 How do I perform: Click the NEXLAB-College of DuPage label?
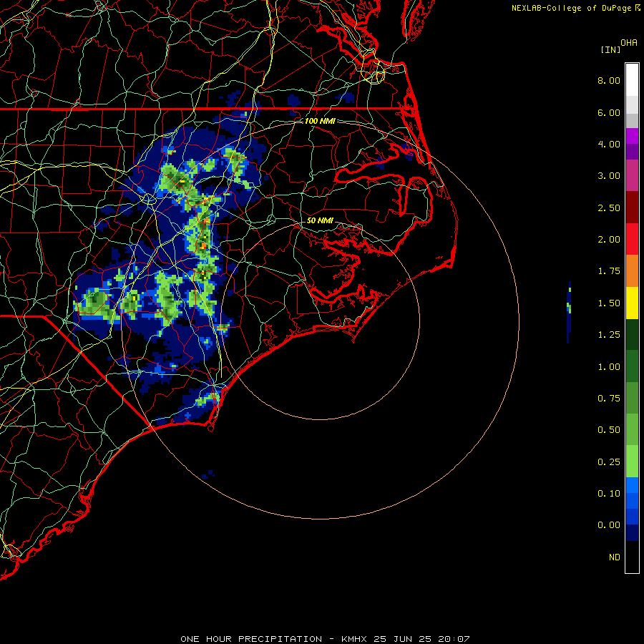[x=571, y=8]
